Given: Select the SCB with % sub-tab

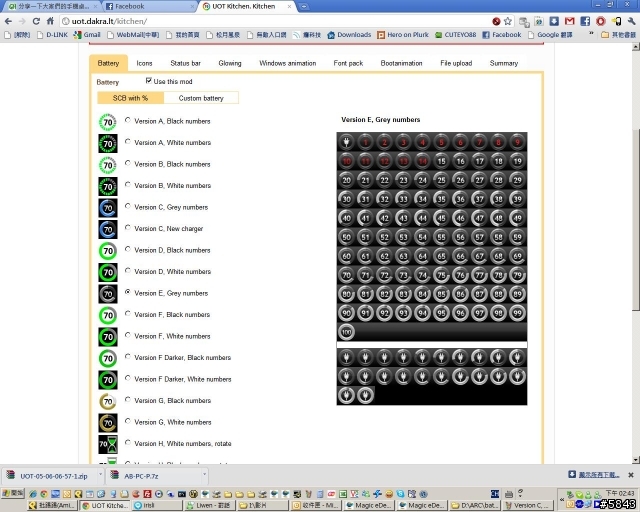Looking at the screenshot, I should point(130,98).
